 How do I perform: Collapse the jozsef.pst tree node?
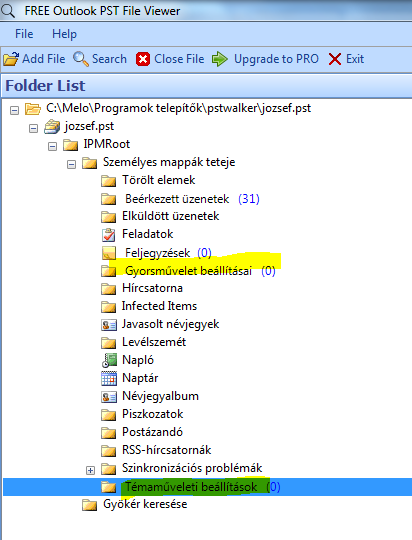point(33,128)
